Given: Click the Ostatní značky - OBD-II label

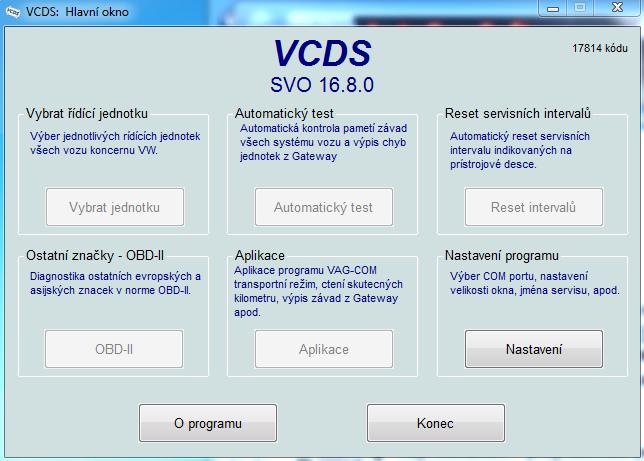Looking at the screenshot, I should pyautogui.click(x=95, y=255).
